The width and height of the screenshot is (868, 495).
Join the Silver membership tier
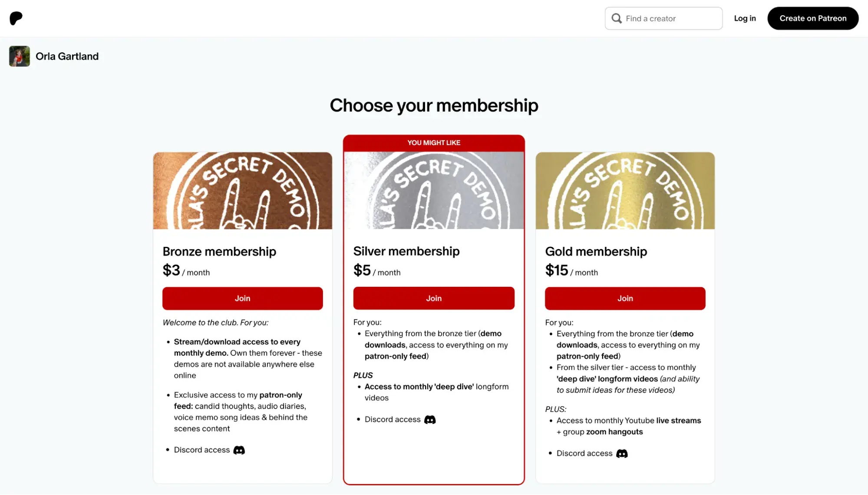tap(434, 298)
